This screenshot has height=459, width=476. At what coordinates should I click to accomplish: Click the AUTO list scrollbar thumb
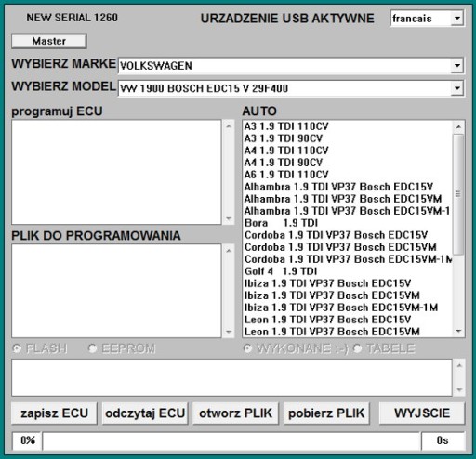point(458,194)
